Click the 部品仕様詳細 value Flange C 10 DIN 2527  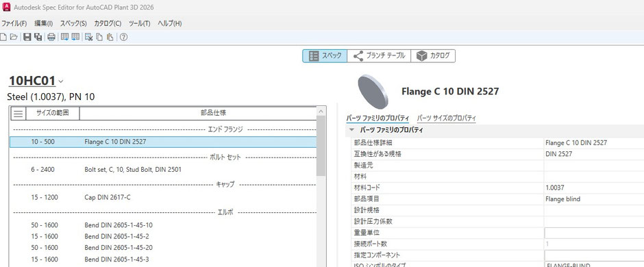click(x=593, y=142)
